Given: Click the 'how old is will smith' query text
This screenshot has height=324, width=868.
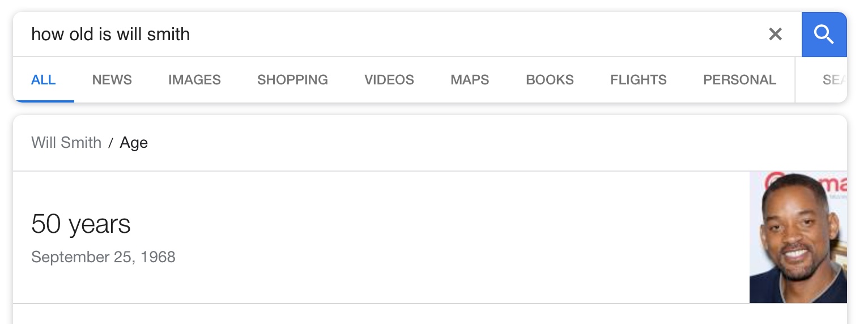Looking at the screenshot, I should click(x=110, y=35).
